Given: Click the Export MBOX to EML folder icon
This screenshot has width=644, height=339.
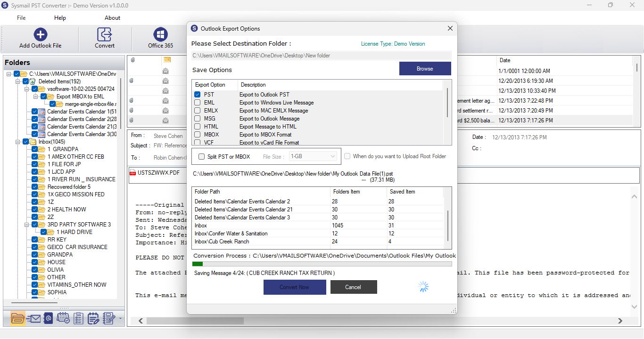Looking at the screenshot, I should coord(51,97).
